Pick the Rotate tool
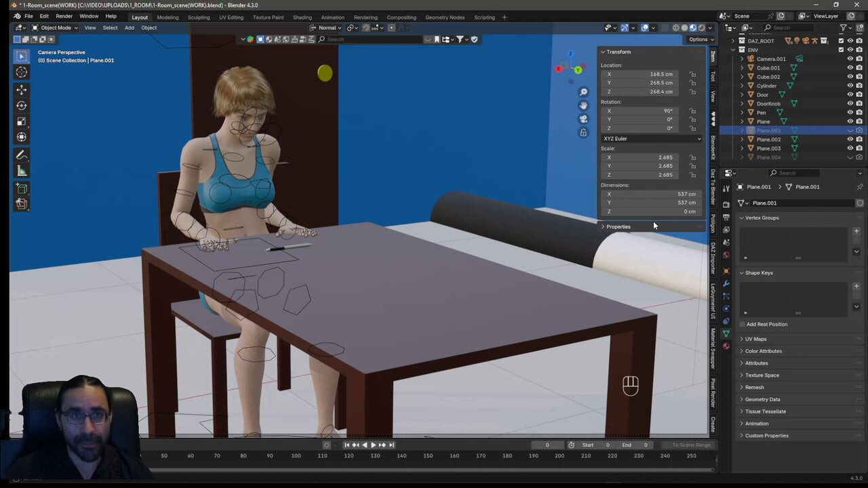Viewport: 868px width, 488px height. click(22, 105)
